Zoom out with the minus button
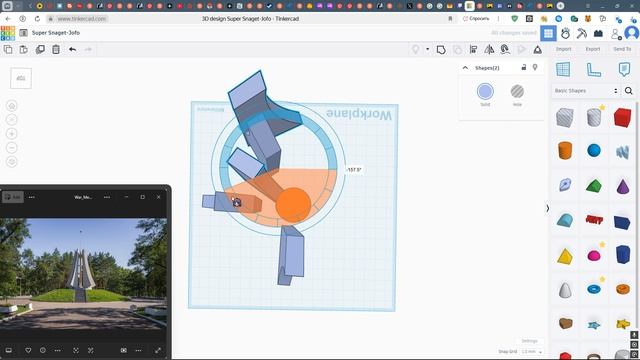640x360 pixels. pos(12,147)
